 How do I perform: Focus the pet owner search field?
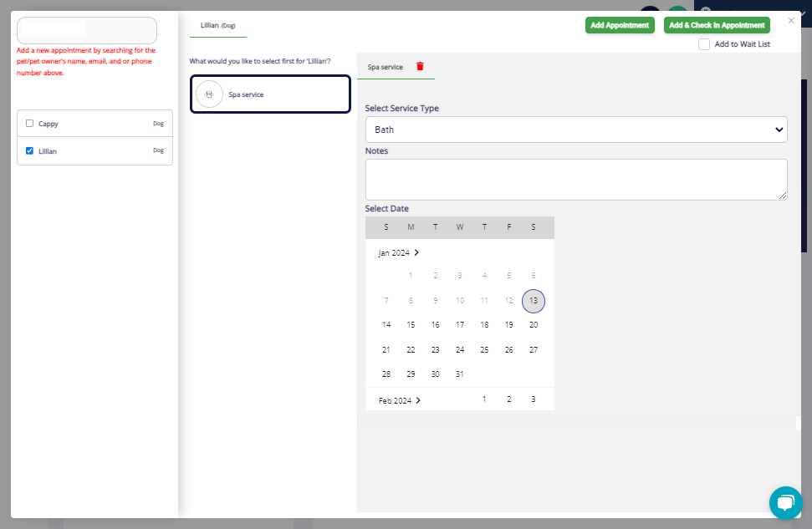tap(87, 31)
